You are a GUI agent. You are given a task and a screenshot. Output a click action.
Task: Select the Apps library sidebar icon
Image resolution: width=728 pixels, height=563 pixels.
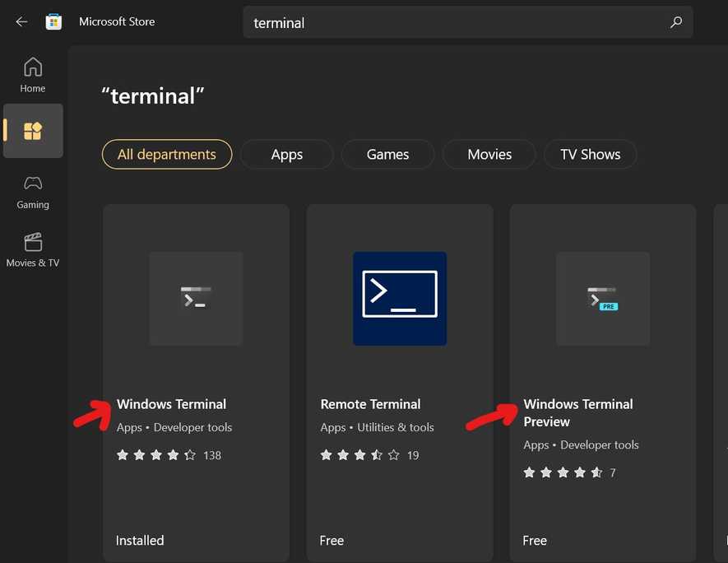33,130
